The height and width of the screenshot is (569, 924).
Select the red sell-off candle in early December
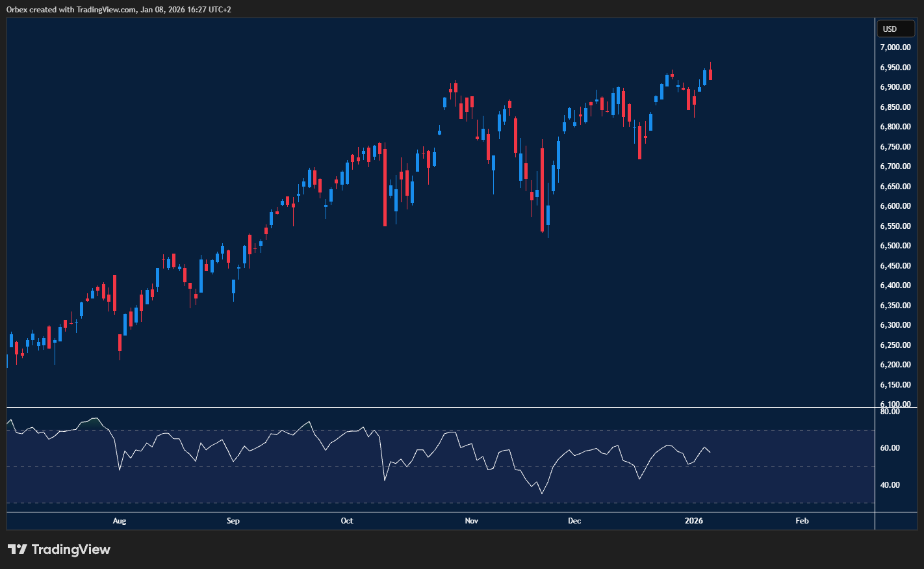click(x=541, y=189)
